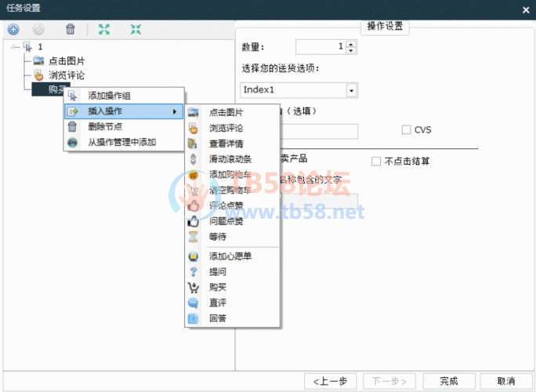Viewport: 536px width, 392px height.
Task: Select 查看详情 in the submenu
Action: click(x=233, y=143)
